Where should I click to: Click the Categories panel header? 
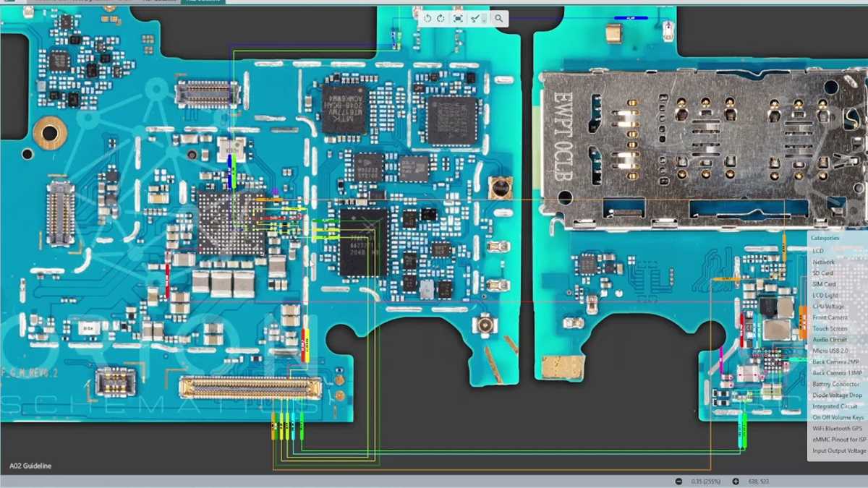825,238
